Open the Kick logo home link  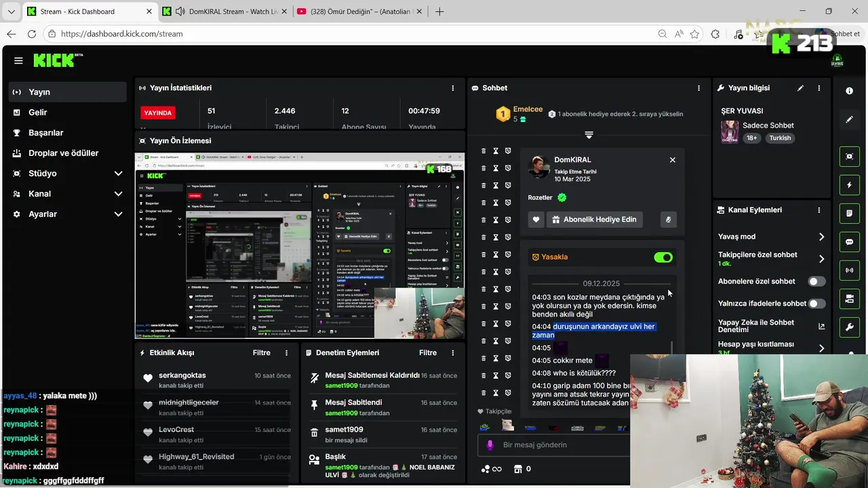pos(58,60)
